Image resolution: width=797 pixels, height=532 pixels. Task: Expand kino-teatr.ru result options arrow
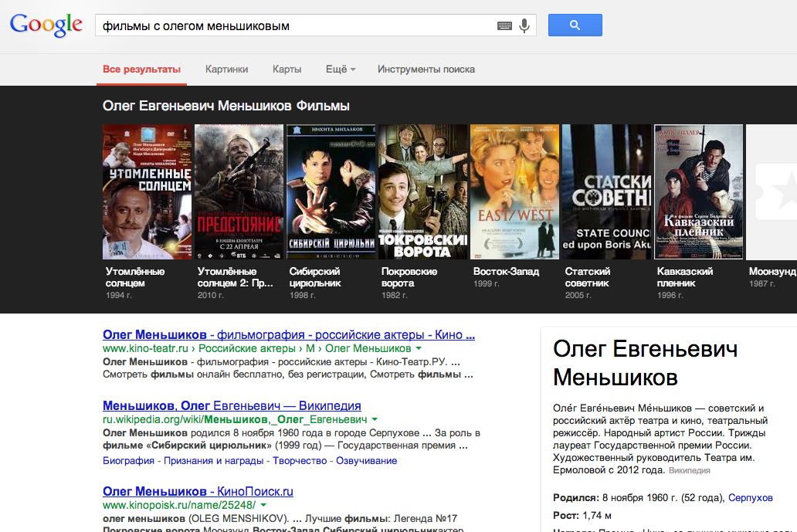coord(419,348)
